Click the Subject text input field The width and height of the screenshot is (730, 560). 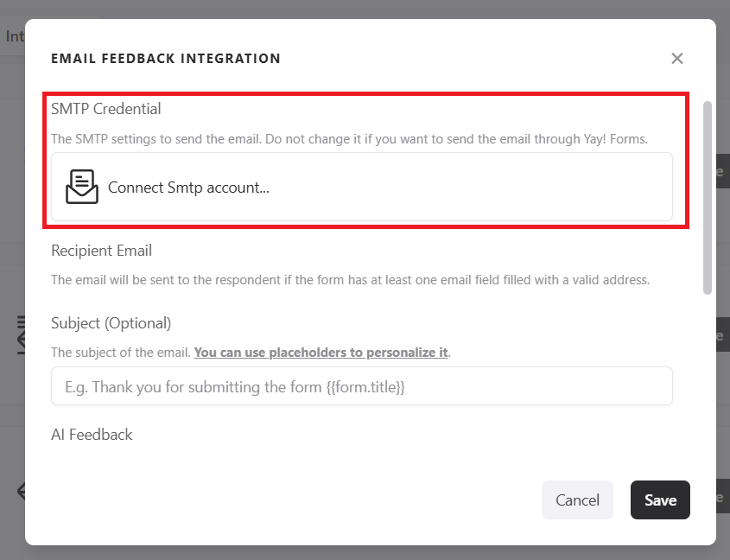point(361,386)
